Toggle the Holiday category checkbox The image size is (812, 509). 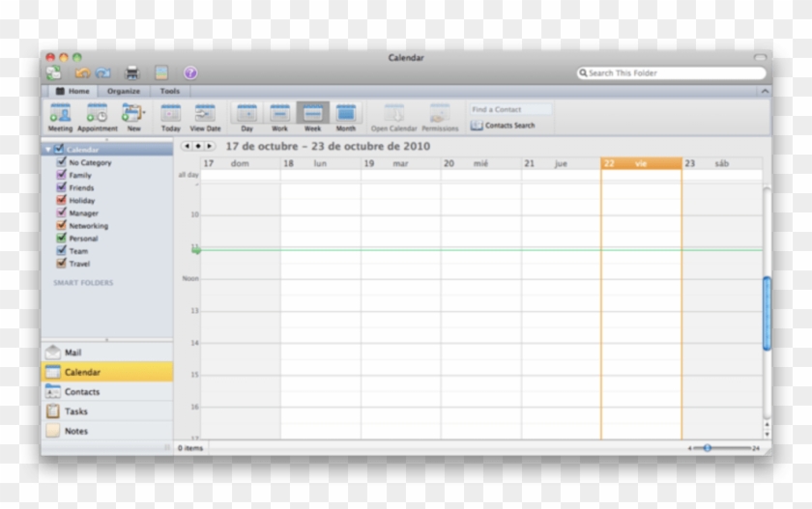pyautogui.click(x=61, y=200)
